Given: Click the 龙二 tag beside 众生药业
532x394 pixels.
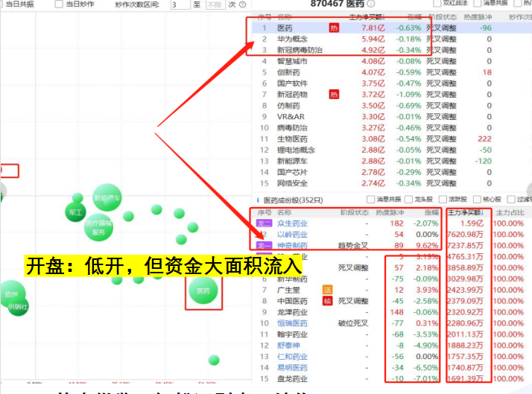Looking at the screenshot, I should tap(264, 223).
